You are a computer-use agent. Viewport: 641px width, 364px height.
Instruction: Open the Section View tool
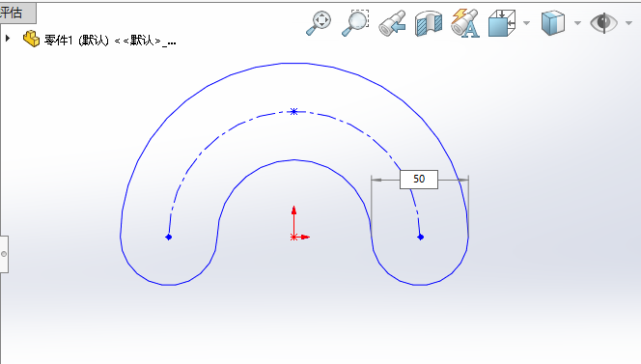pos(429,24)
